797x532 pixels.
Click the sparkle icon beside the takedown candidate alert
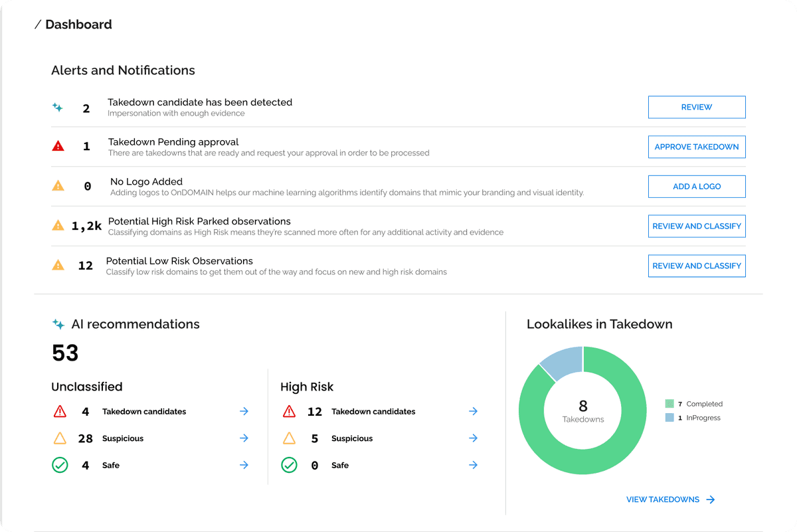(57, 107)
